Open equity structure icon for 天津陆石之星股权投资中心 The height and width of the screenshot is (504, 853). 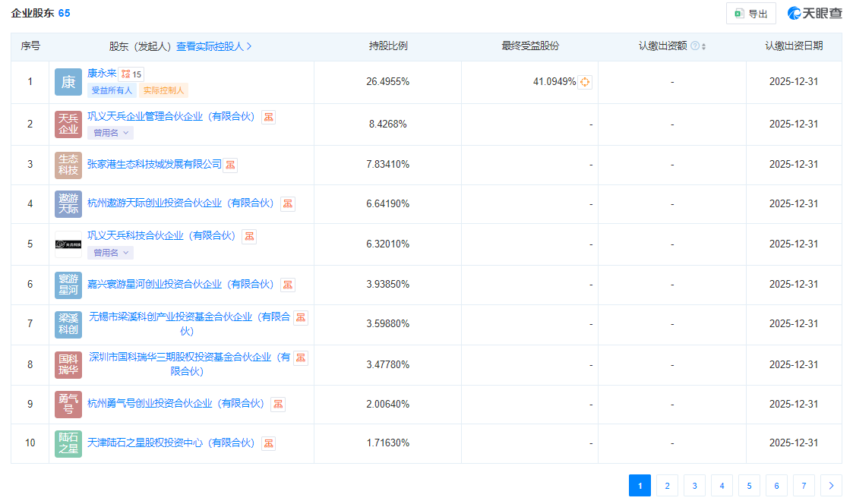tap(268, 443)
